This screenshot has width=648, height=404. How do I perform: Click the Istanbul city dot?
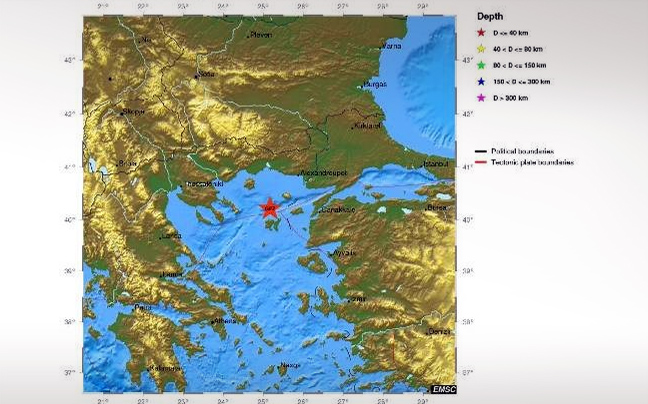(423, 164)
